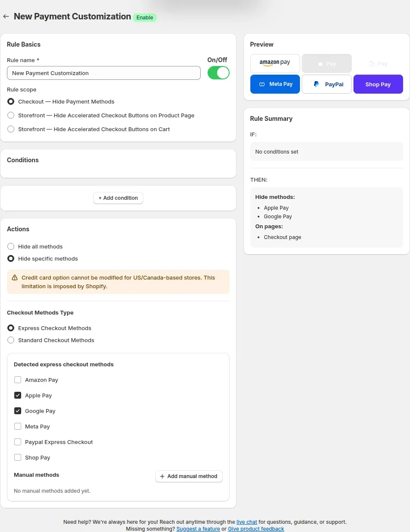This screenshot has height=532, width=410.
Task: Select Standard Checkout Methods type
Action: pyautogui.click(x=11, y=340)
